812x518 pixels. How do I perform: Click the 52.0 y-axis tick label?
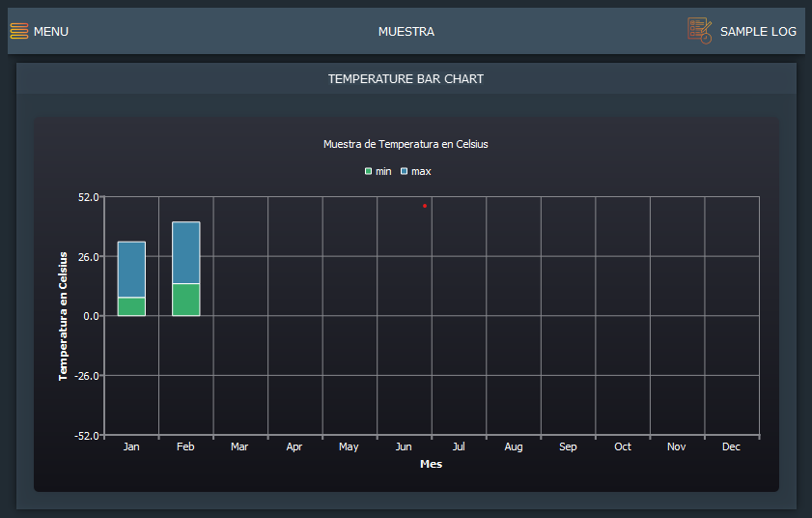click(x=90, y=197)
